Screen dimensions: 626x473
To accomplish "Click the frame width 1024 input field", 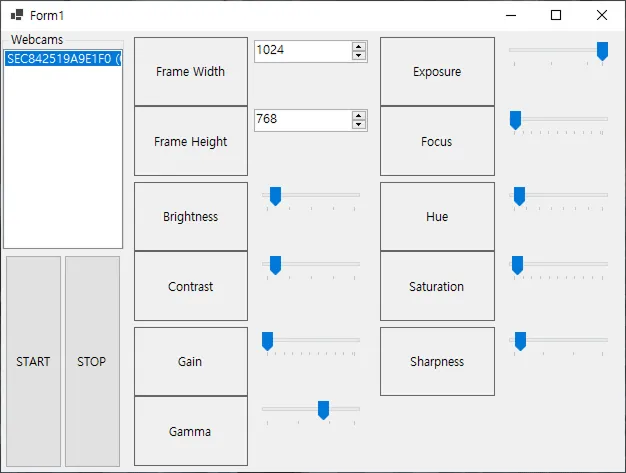I will (301, 50).
